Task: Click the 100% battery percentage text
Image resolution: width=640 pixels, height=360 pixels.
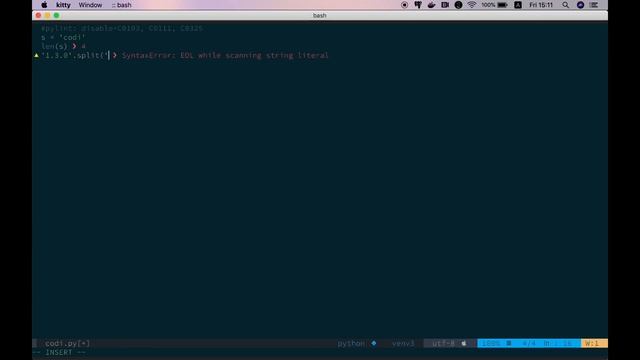Action: (x=488, y=5)
